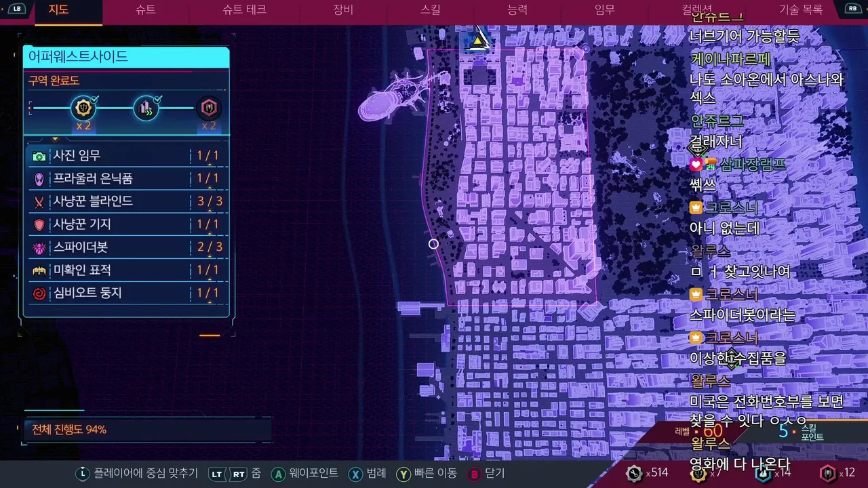The image size is (868, 488).
Task: Click the 2 / 3 count for 스파이더봇
Action: tap(210, 247)
